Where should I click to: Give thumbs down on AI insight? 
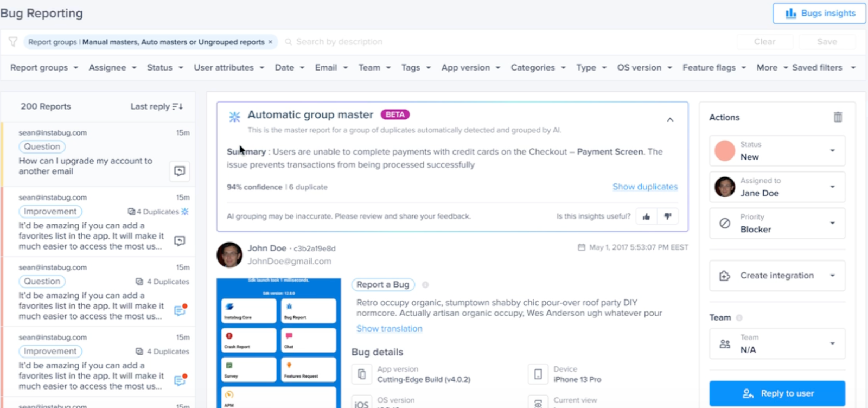coord(668,216)
